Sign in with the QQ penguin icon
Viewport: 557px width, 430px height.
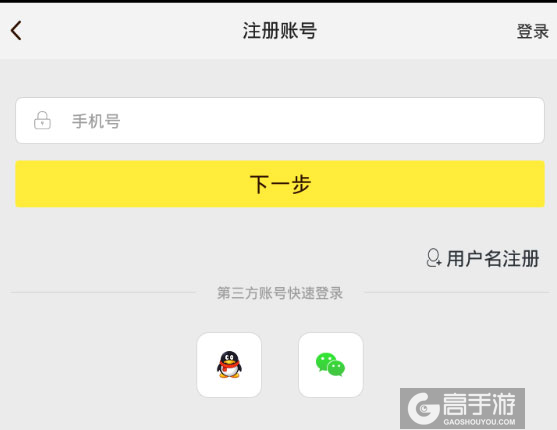(229, 365)
